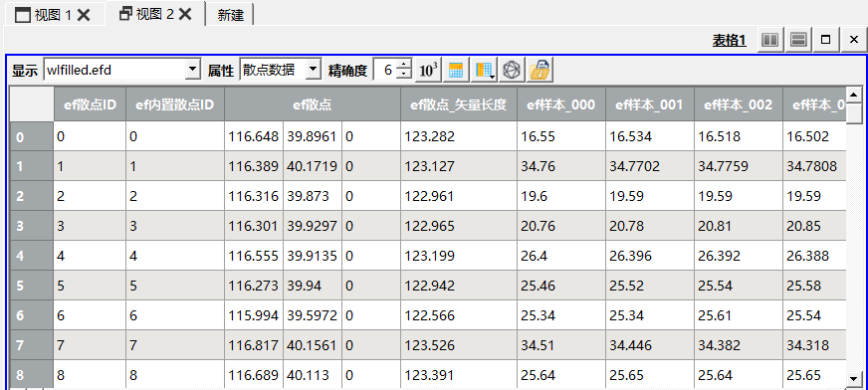
Task: Click cell 34.7702 in row 1
Action: coord(650,166)
